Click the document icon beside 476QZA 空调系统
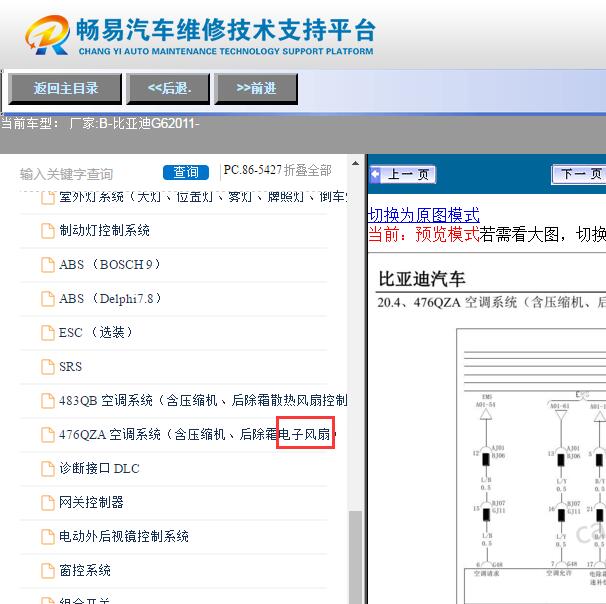606x604 pixels. pyautogui.click(x=48, y=435)
